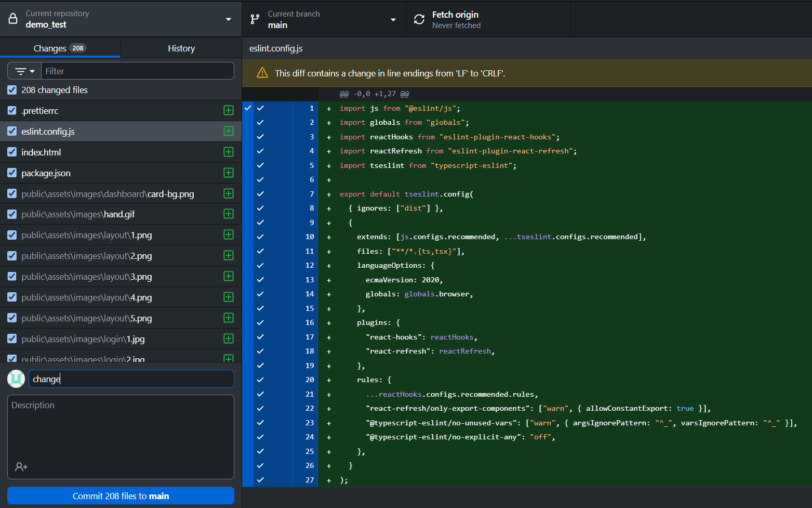The width and height of the screenshot is (812, 508).
Task: Select hand.gif in the changed files list
Action: (119, 214)
